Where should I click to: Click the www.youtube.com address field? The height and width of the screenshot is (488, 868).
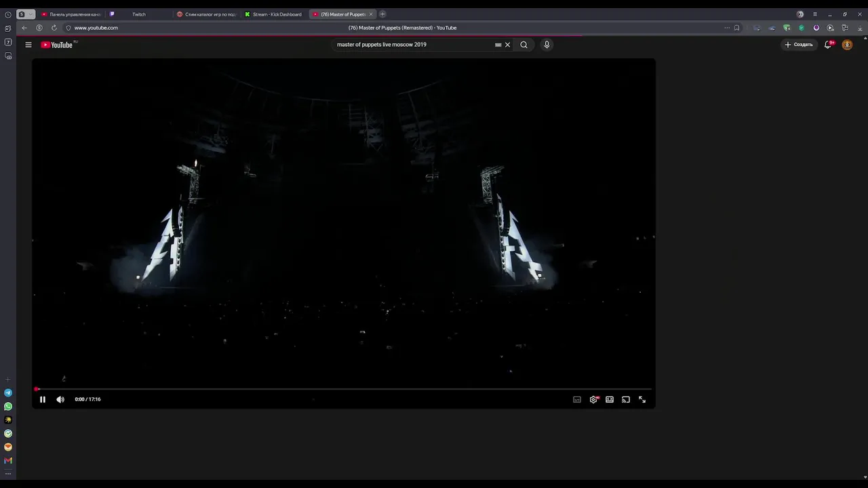[x=96, y=28]
